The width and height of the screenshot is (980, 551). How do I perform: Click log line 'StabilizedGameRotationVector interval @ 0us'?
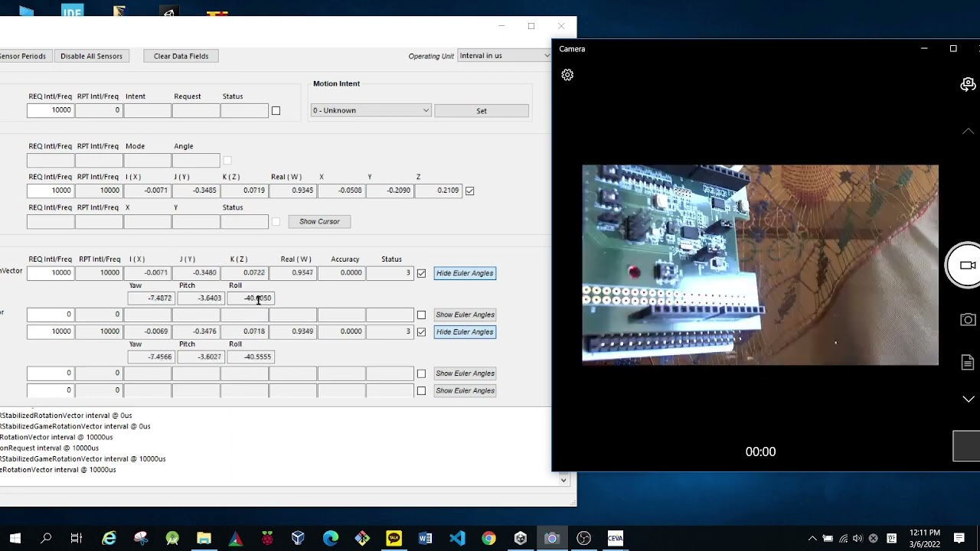click(76, 426)
